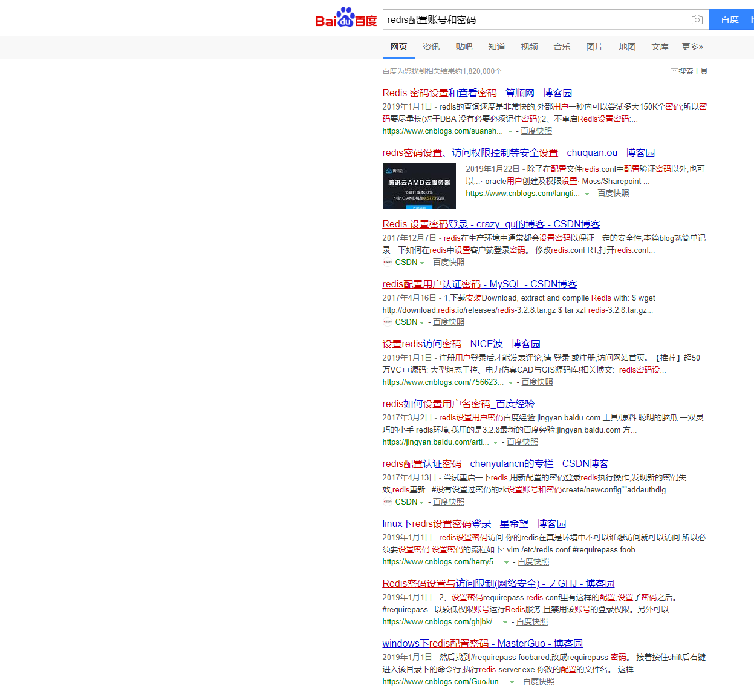The image size is (754, 700).
Task: Expand dropdown arrow next to cnblogs.com/langti URL
Action: pyautogui.click(x=587, y=194)
